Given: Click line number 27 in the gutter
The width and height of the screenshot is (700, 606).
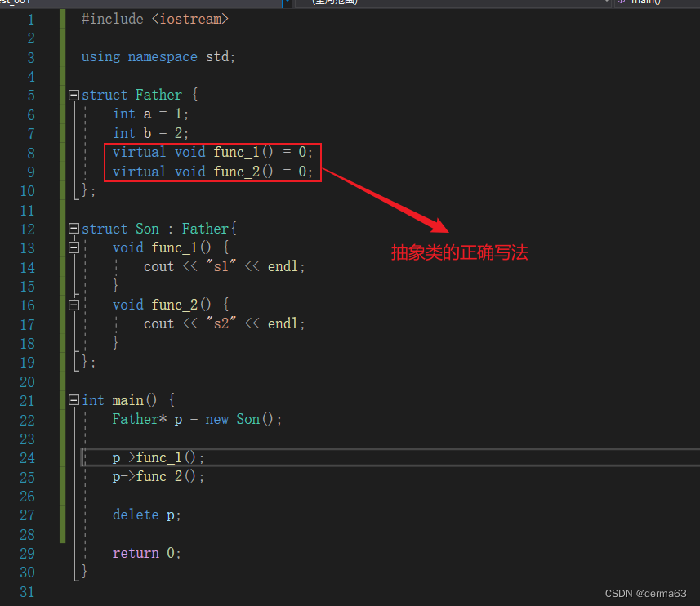Looking at the screenshot, I should (27, 515).
